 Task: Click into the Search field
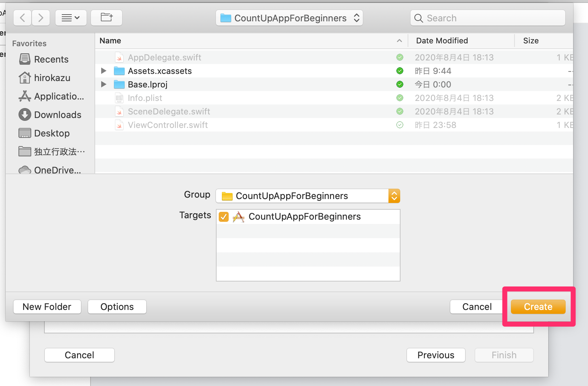(488, 18)
